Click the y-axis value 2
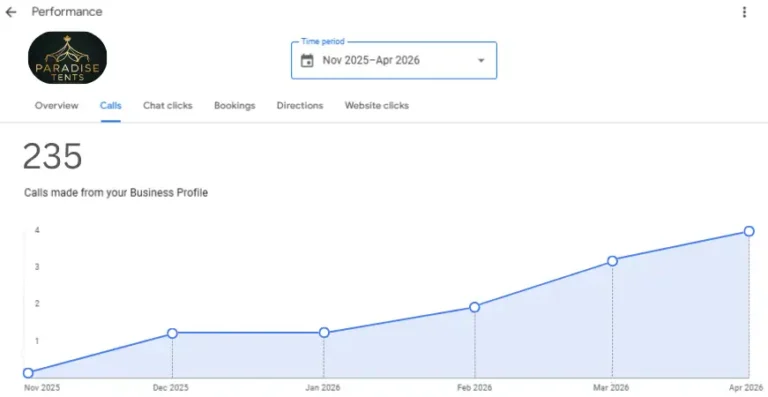 (37, 304)
